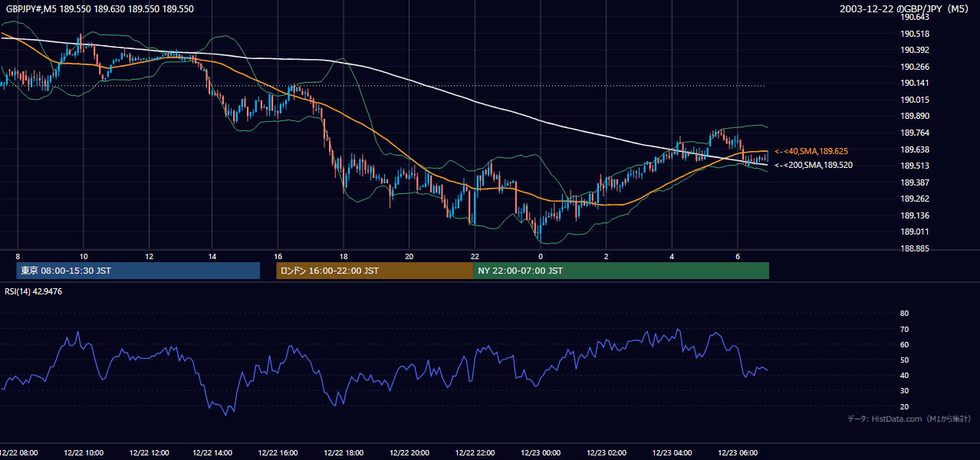This screenshot has height=460, width=980.
Task: Click price axis label 190.141
Action: click(915, 84)
